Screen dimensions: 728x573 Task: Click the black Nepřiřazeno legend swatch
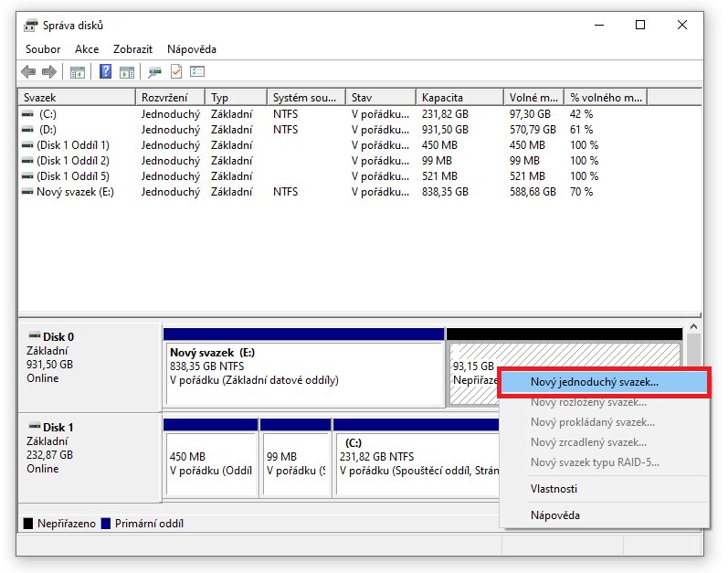point(28,524)
